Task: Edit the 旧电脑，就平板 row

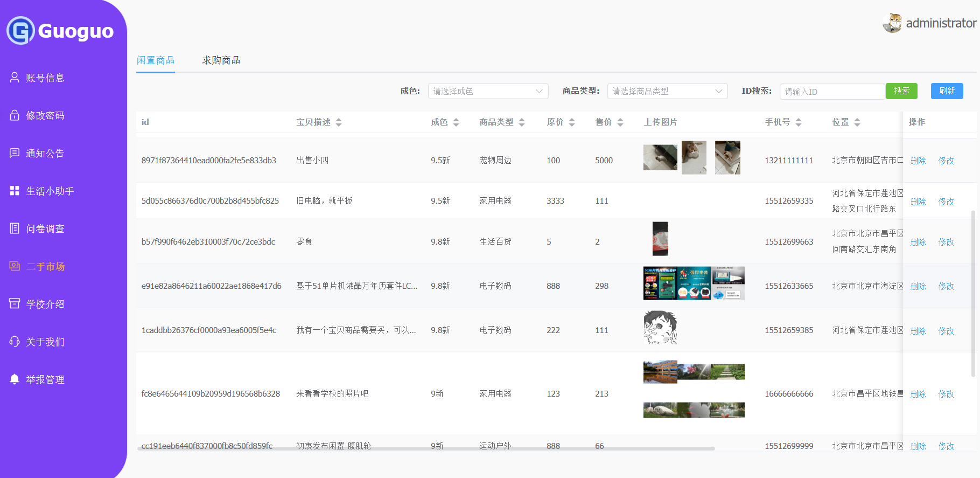Action: click(x=946, y=202)
